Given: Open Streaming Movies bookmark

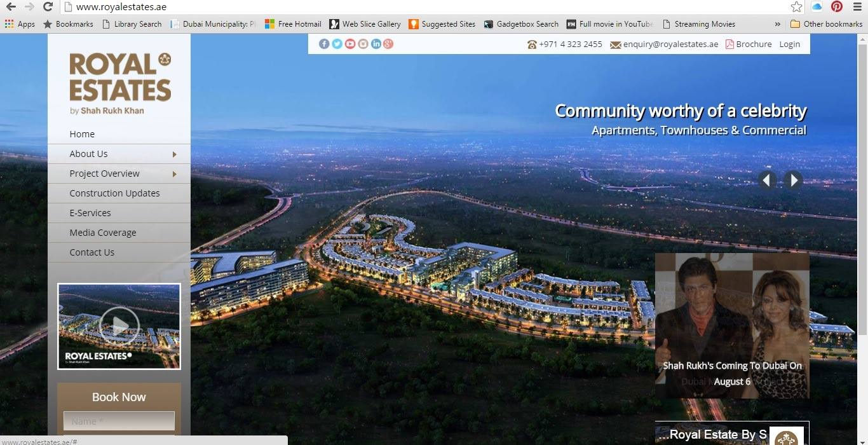Looking at the screenshot, I should (698, 24).
